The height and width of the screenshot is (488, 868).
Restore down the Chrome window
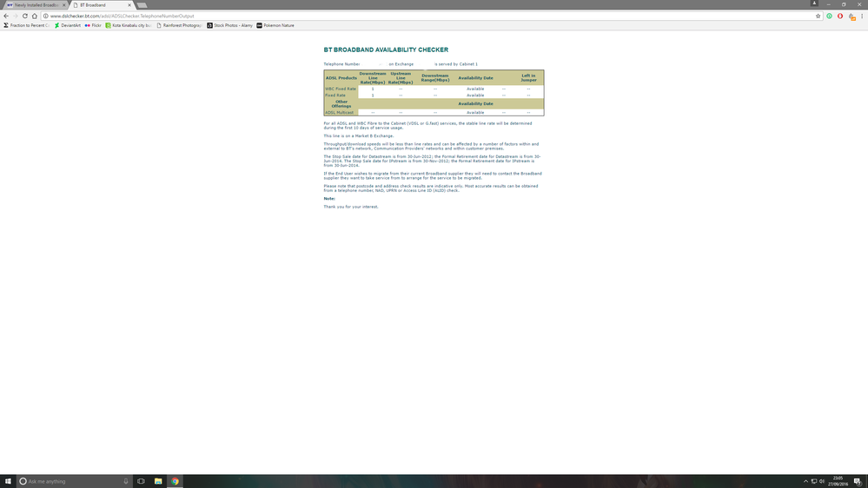click(x=845, y=4)
